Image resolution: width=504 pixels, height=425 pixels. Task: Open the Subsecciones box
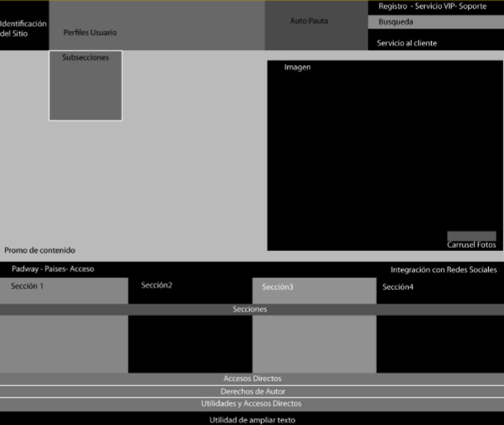86,86
